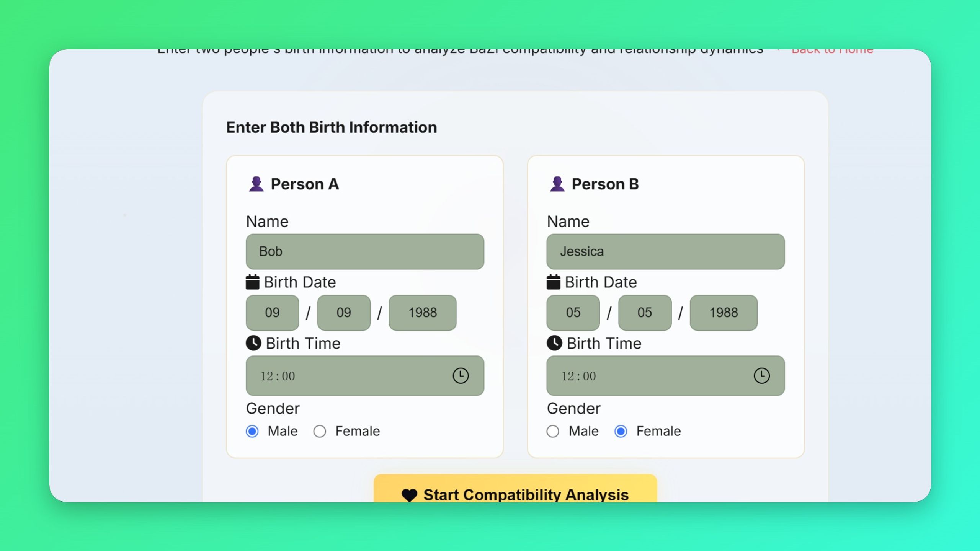Open time picker in Person A's time field
Viewport: 980px width, 551px height.
[x=461, y=376]
